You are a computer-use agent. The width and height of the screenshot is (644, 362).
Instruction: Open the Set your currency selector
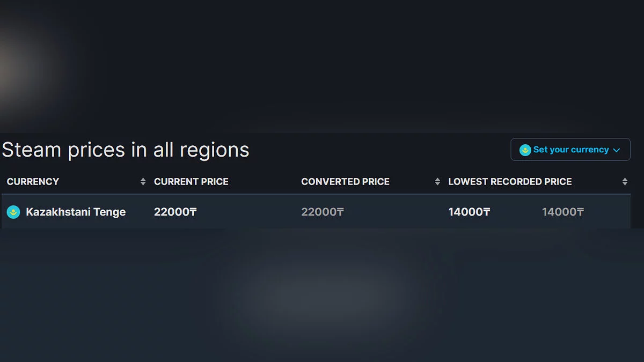pos(570,150)
